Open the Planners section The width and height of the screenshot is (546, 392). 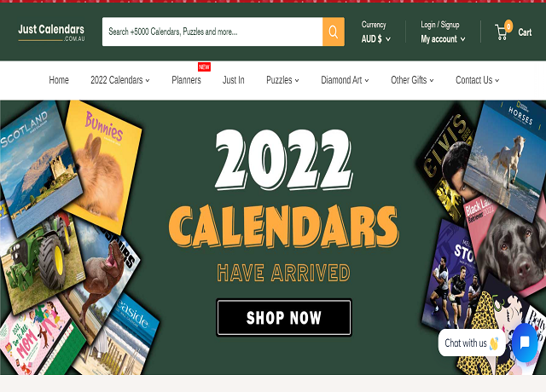(x=186, y=80)
